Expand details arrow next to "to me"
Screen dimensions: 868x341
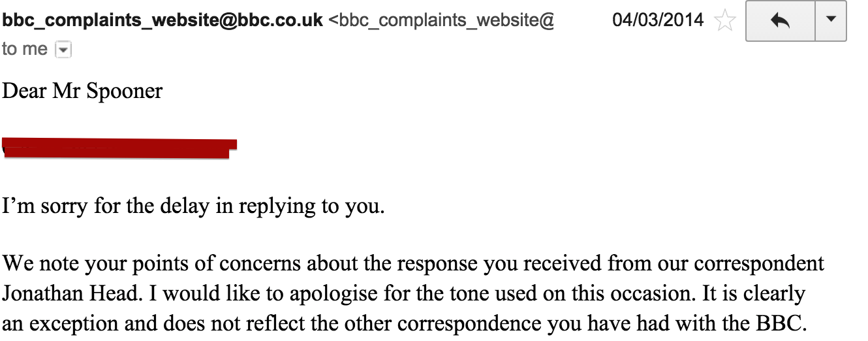[63, 50]
